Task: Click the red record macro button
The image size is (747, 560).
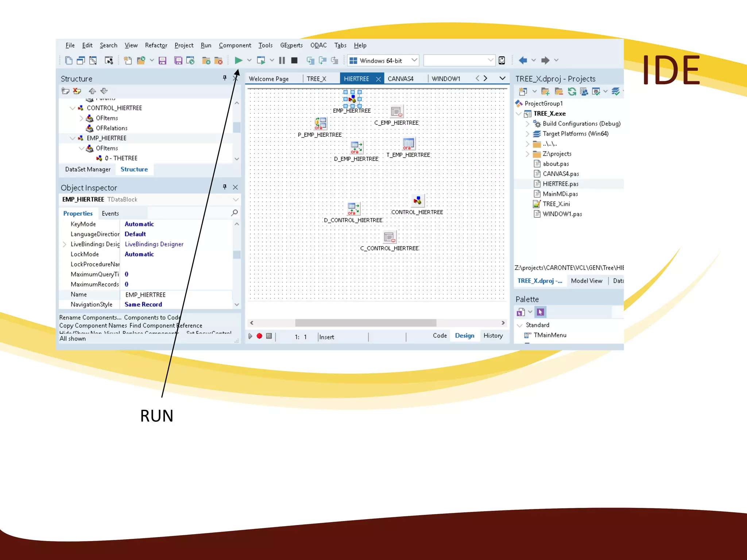Action: coord(259,336)
